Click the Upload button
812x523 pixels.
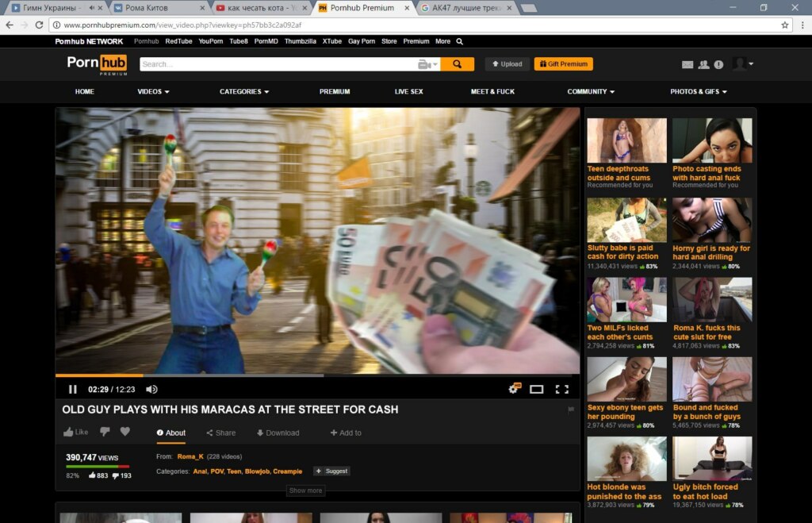[507, 64]
